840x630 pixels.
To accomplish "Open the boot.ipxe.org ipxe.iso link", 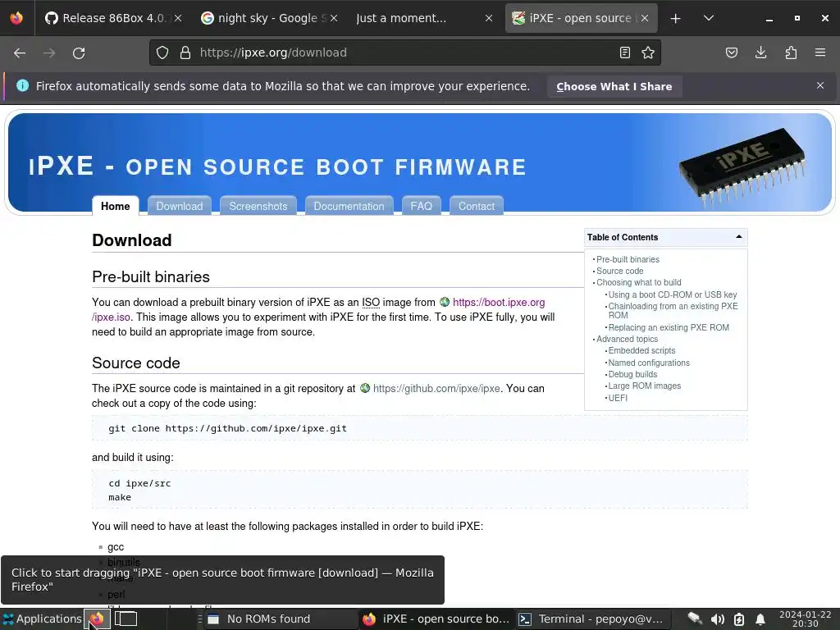I will [499, 302].
